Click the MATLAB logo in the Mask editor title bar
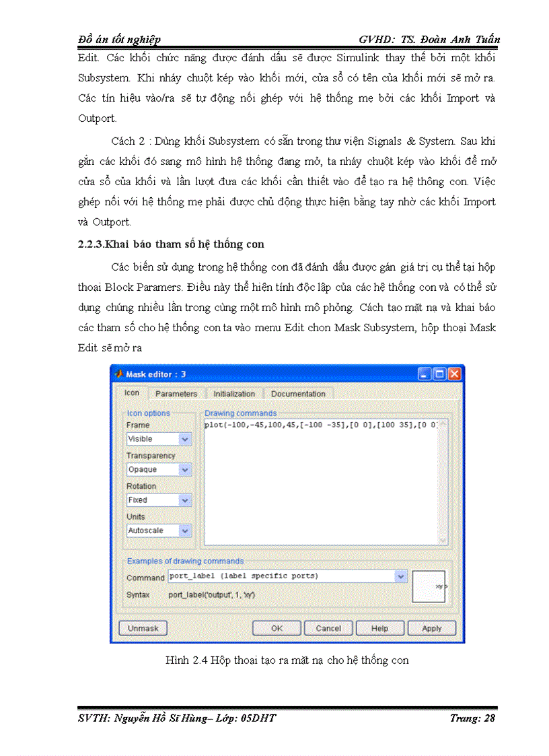This screenshot has width=549, height=756. [x=120, y=374]
